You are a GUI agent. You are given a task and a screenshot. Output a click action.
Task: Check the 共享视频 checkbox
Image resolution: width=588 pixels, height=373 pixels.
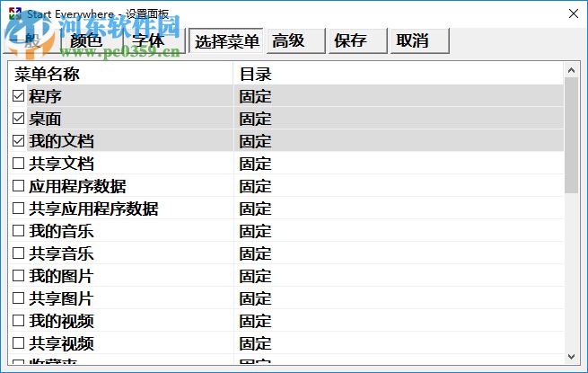[18, 343]
